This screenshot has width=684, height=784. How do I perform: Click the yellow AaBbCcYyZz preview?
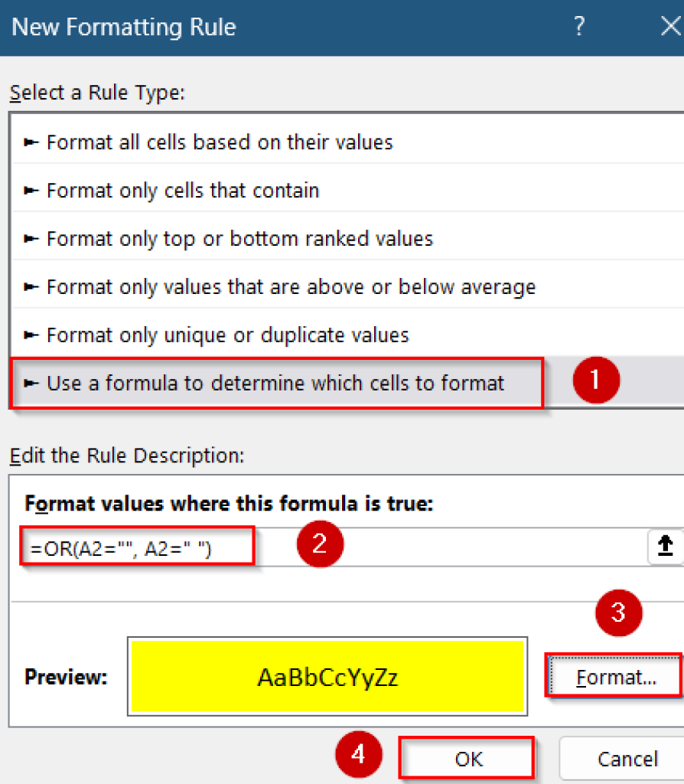click(327, 676)
